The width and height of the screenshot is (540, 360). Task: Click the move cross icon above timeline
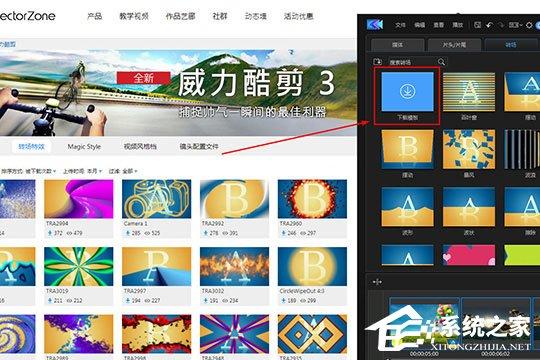click(x=377, y=282)
